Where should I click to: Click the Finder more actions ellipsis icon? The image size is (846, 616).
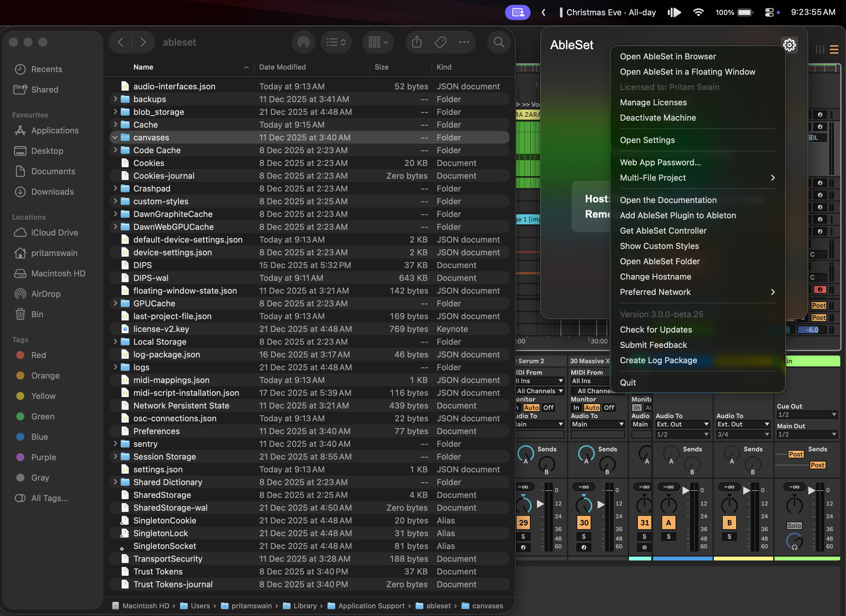(464, 42)
